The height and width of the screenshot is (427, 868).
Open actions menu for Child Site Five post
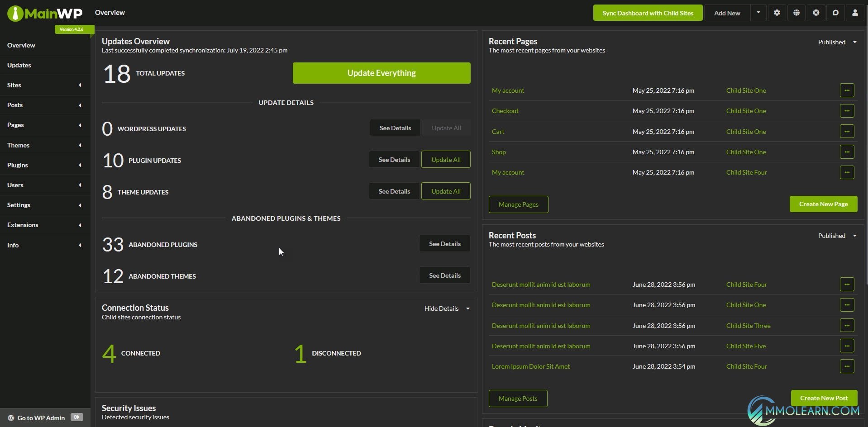tap(847, 346)
